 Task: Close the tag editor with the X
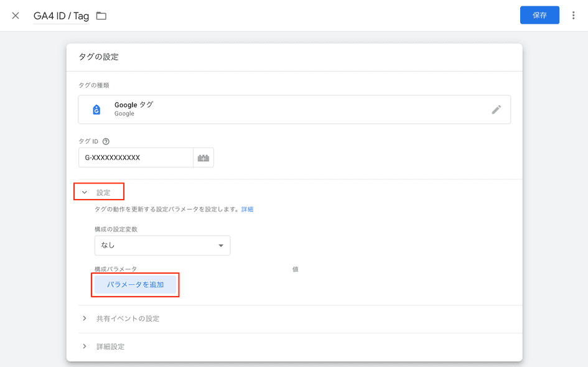[15, 15]
